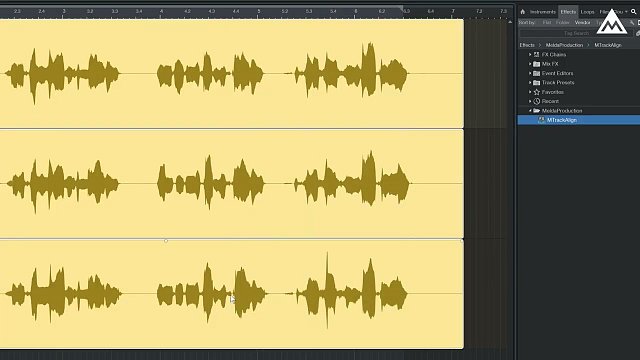Viewport: 640px width, 360px height.
Task: Go to MeldaProduction in the breadcrumb
Action: click(564, 45)
